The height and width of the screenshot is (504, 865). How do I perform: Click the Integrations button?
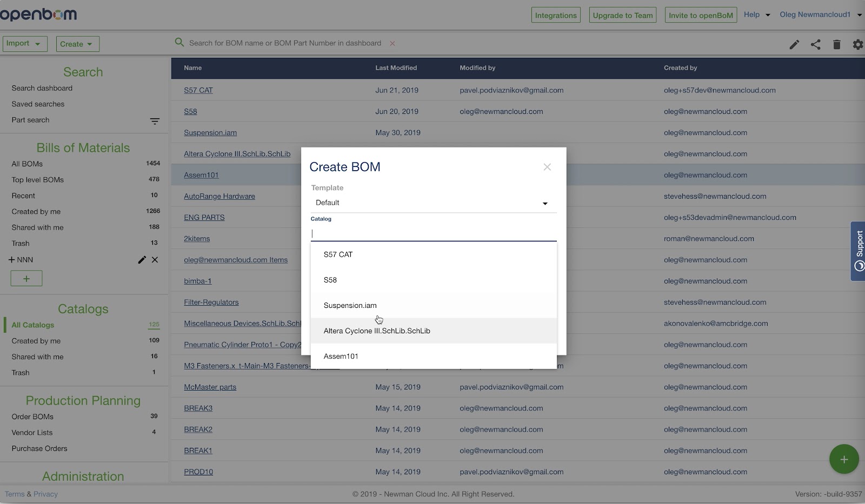coord(556,15)
